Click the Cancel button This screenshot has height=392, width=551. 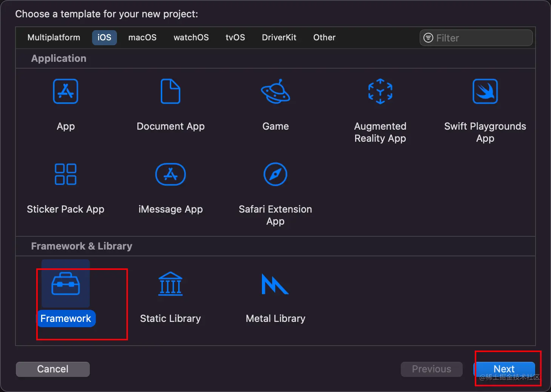pyautogui.click(x=53, y=369)
